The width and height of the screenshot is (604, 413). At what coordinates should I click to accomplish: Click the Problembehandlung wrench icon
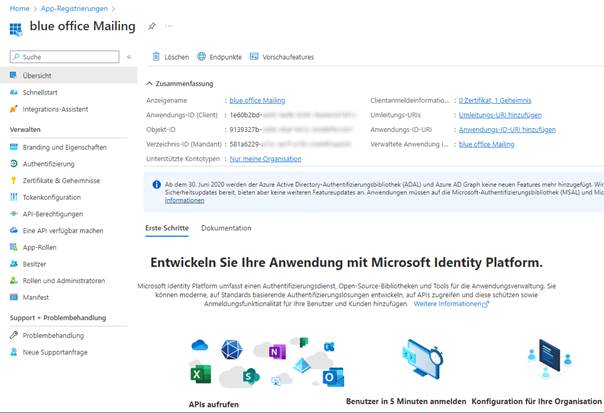pyautogui.click(x=14, y=335)
